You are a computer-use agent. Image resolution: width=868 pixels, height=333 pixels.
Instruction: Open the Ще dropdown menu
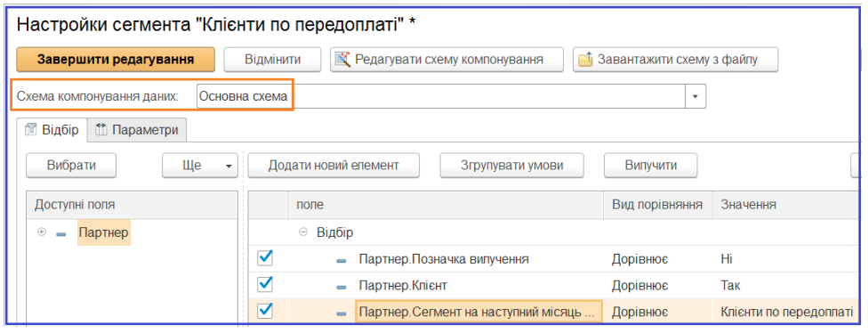coord(200,165)
